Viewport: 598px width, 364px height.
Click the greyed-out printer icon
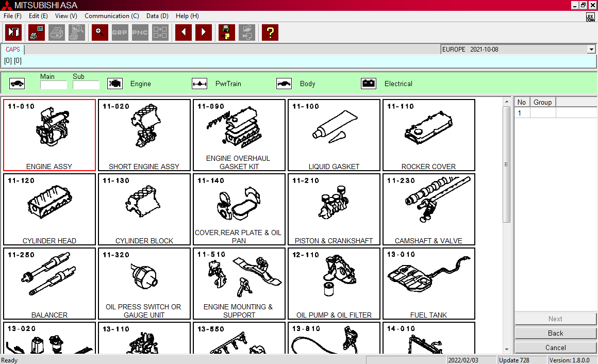pos(56,32)
